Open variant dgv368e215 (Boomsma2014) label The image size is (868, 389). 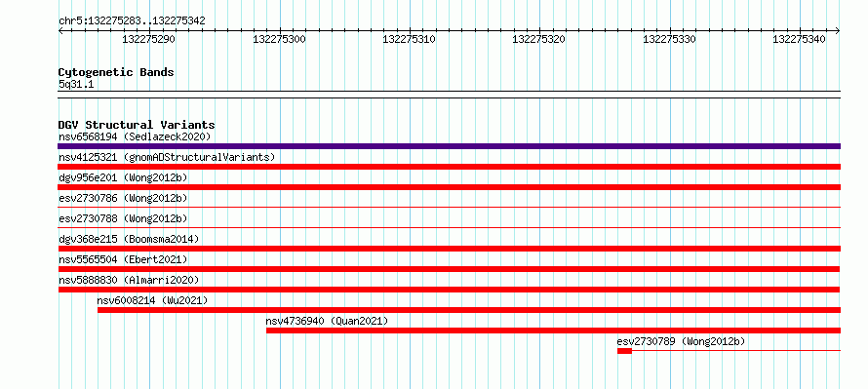[x=129, y=239]
